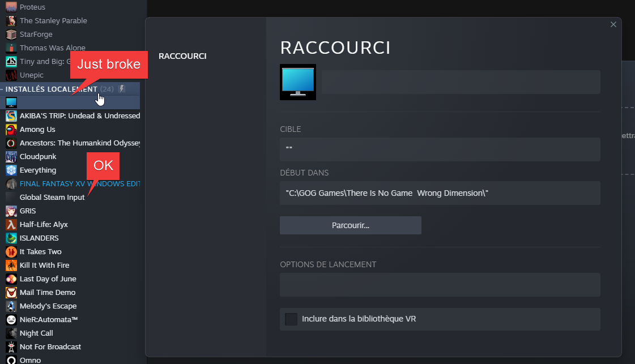635x364 pixels.
Task: Click the Last Day of June icon
Action: coord(11,279)
